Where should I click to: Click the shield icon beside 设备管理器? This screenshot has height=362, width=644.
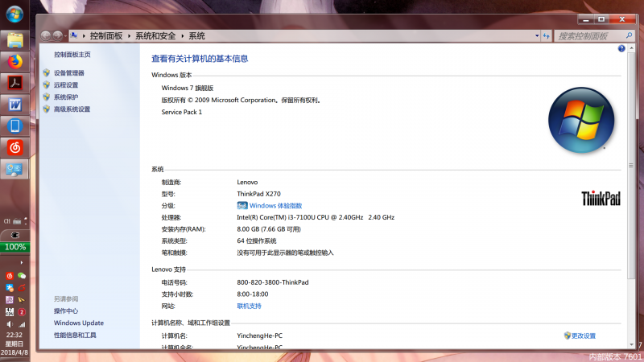point(47,73)
